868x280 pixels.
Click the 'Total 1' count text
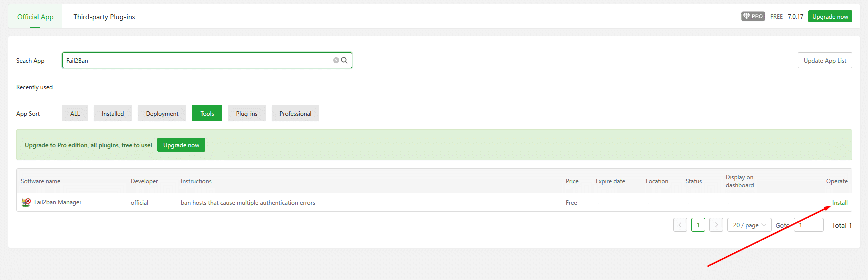pyautogui.click(x=842, y=225)
